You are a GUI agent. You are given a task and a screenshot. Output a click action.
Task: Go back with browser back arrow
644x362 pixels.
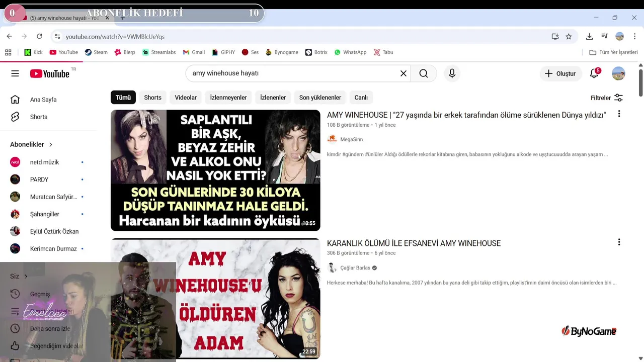[9, 36]
